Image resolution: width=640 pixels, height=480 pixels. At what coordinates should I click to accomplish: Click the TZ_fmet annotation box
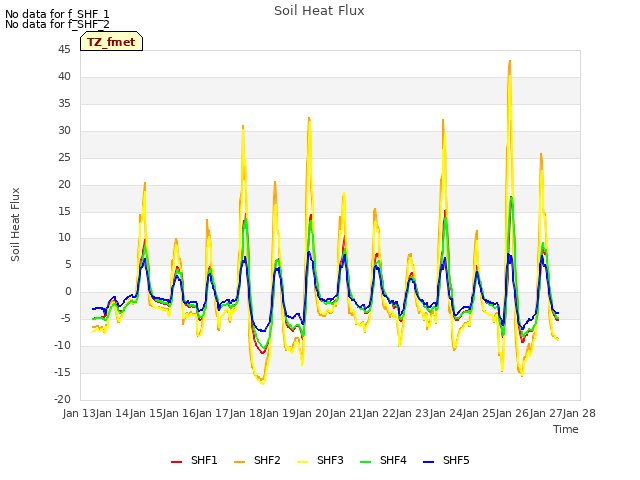point(111,41)
